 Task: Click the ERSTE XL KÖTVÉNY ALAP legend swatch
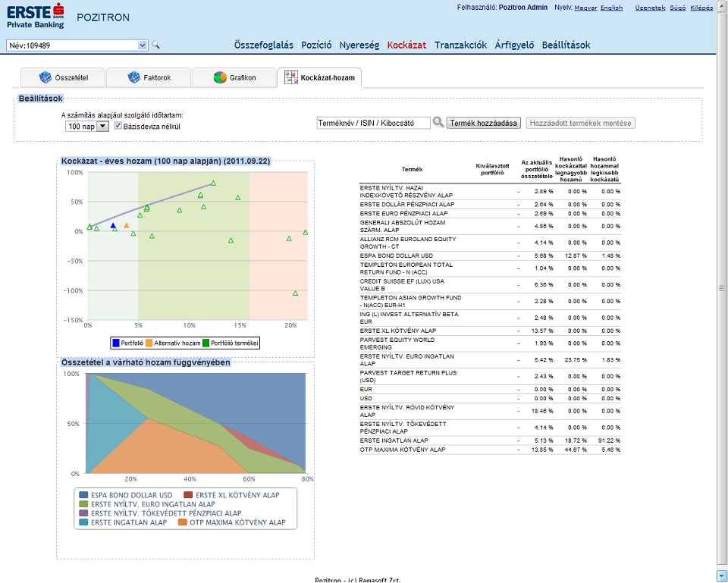[x=188, y=495]
